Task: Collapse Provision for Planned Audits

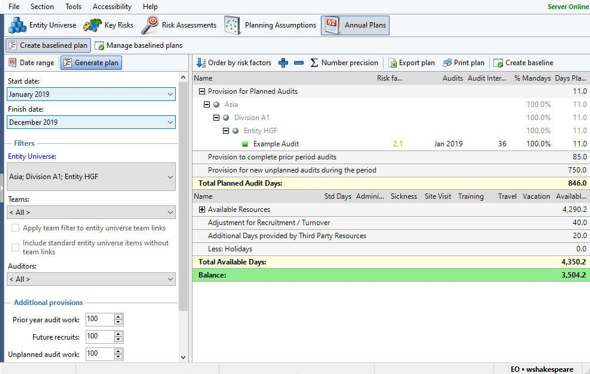Action: pyautogui.click(x=202, y=91)
